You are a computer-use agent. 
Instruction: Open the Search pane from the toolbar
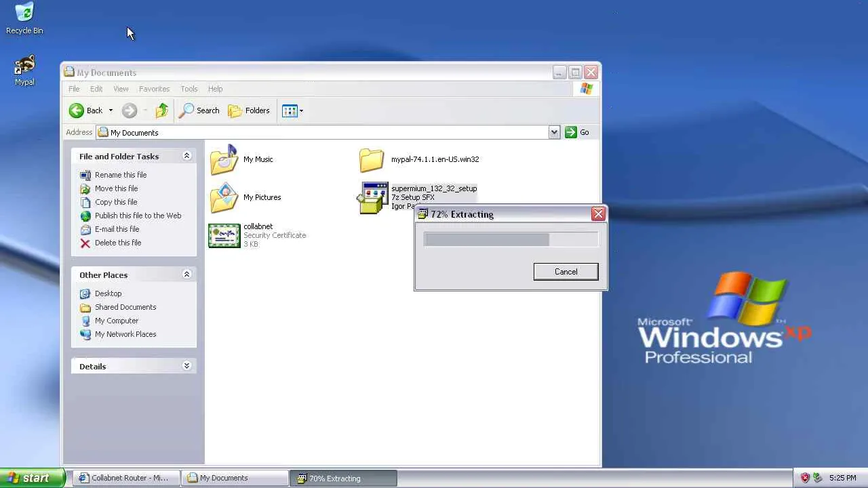tap(199, 110)
